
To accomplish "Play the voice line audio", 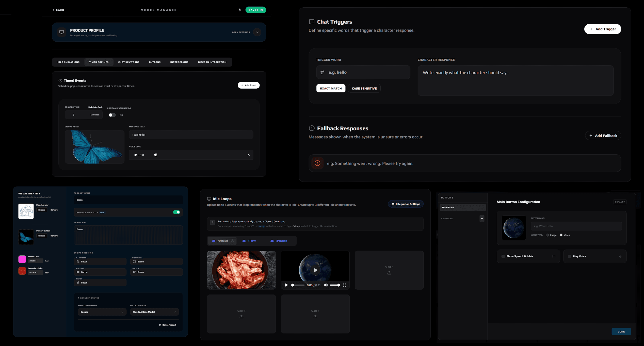I will [136, 155].
